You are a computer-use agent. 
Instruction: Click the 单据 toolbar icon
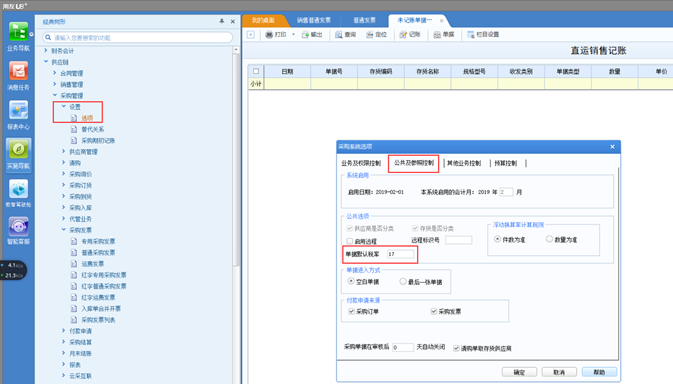point(437,34)
